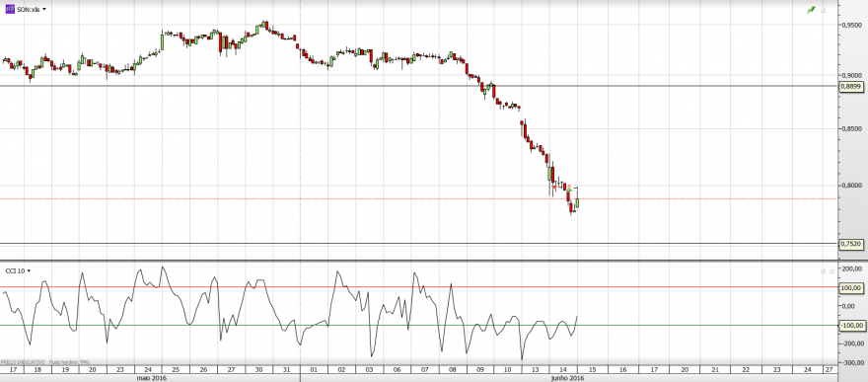Click the green buy marker on the candles

coord(570,191)
